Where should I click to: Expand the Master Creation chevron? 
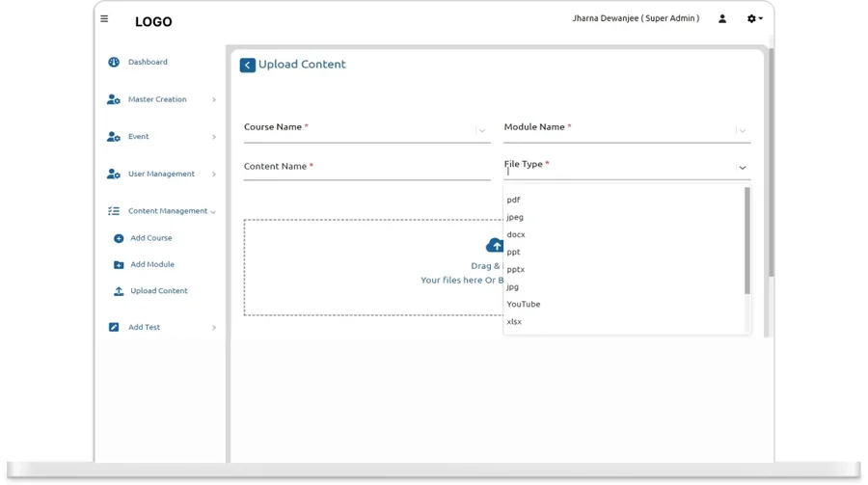pos(214,99)
